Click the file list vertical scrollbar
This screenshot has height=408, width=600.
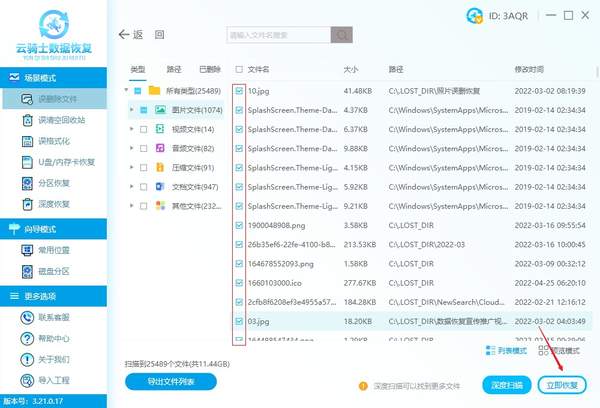click(x=597, y=72)
